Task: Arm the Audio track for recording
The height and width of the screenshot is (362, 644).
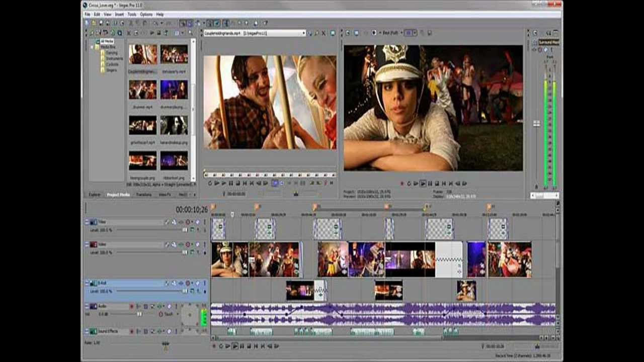Action: [132, 306]
